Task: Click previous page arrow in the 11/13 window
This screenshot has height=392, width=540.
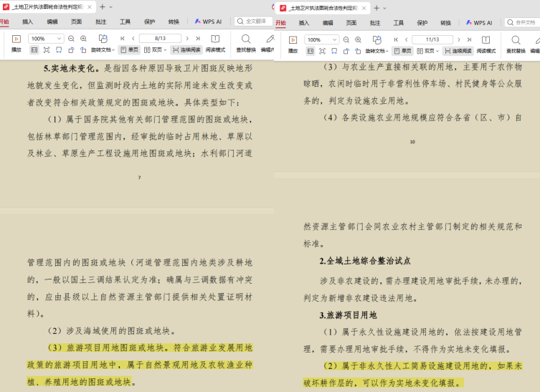Action: (407, 39)
